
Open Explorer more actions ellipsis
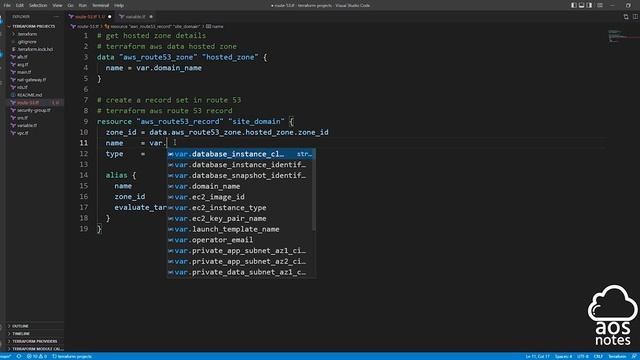pos(56,17)
